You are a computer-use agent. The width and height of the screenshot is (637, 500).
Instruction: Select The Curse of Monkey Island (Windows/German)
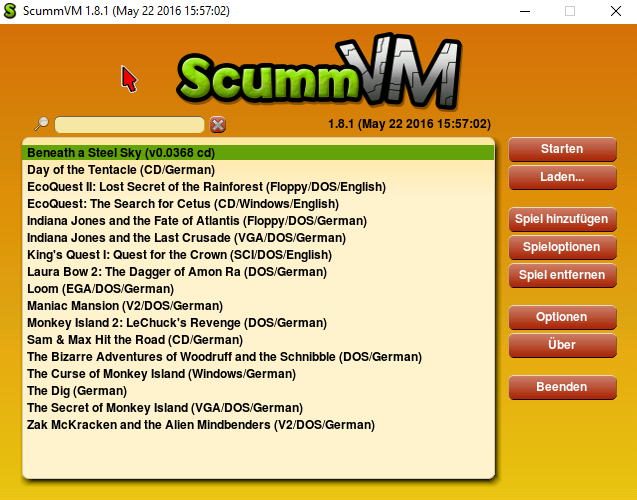(258, 374)
